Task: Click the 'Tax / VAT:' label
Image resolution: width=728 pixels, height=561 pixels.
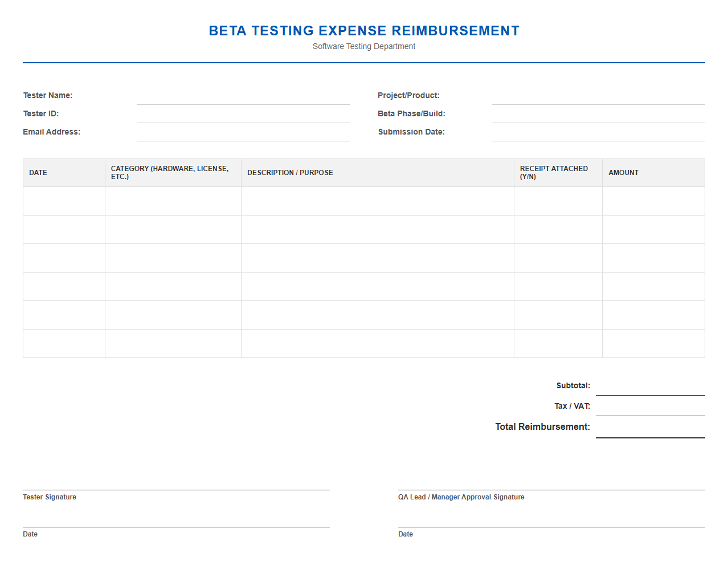Action: tap(572, 406)
